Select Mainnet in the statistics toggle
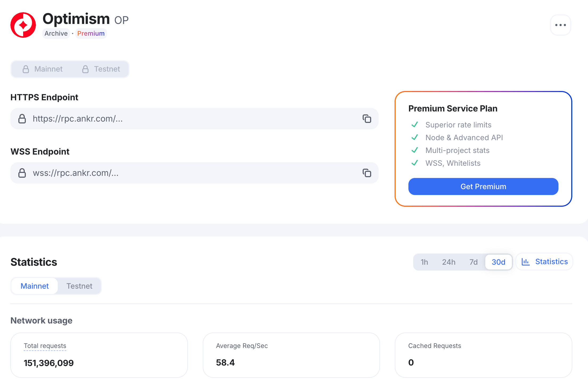This screenshot has height=390, width=588. coord(35,286)
